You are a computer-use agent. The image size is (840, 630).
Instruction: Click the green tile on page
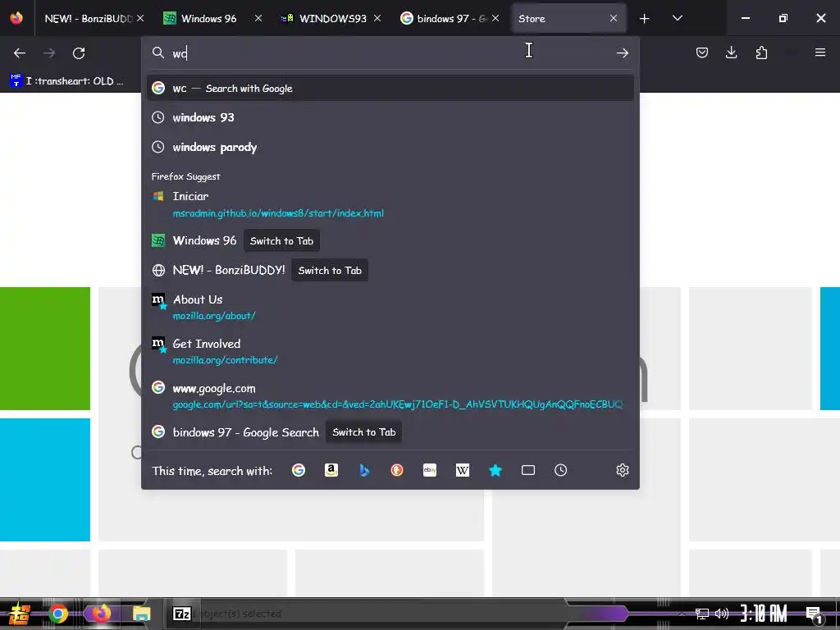click(x=45, y=348)
